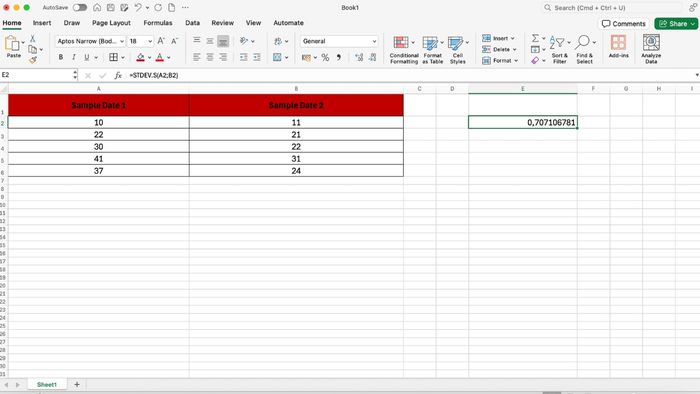700x394 pixels.
Task: Align text right
Action: click(x=223, y=57)
